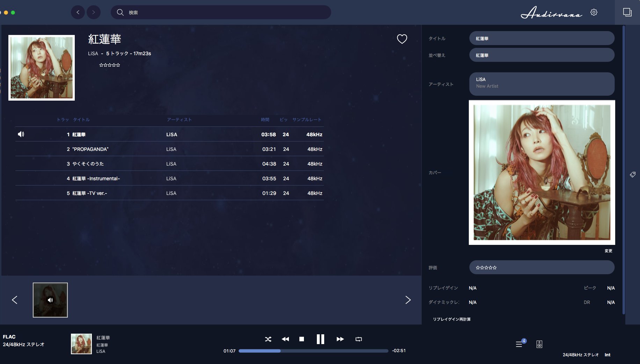
Task: Focus the 検索 search field
Action: 221,12
